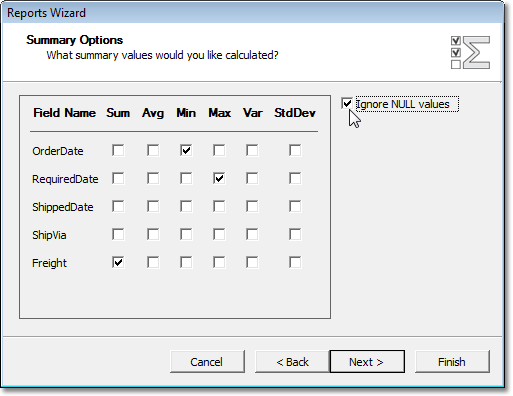
Task: Click the Avg column header
Action: pyautogui.click(x=153, y=113)
